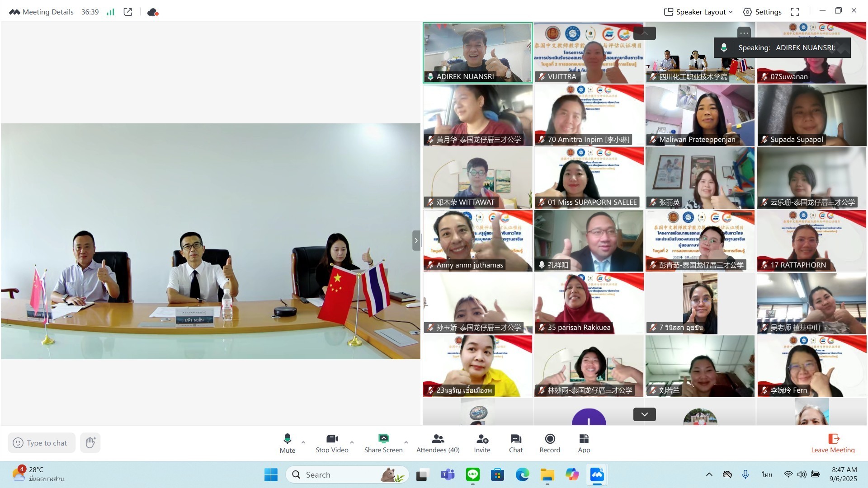
Task: Expand video options arrow beside Stop Video
Action: click(352, 442)
